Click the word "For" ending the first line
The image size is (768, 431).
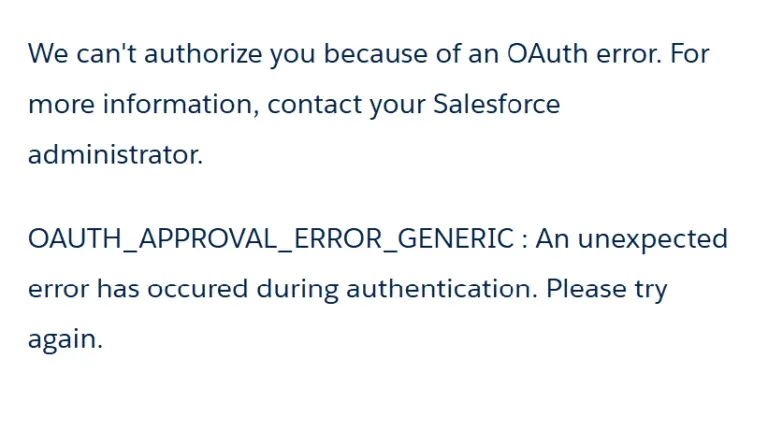pyautogui.click(x=689, y=54)
